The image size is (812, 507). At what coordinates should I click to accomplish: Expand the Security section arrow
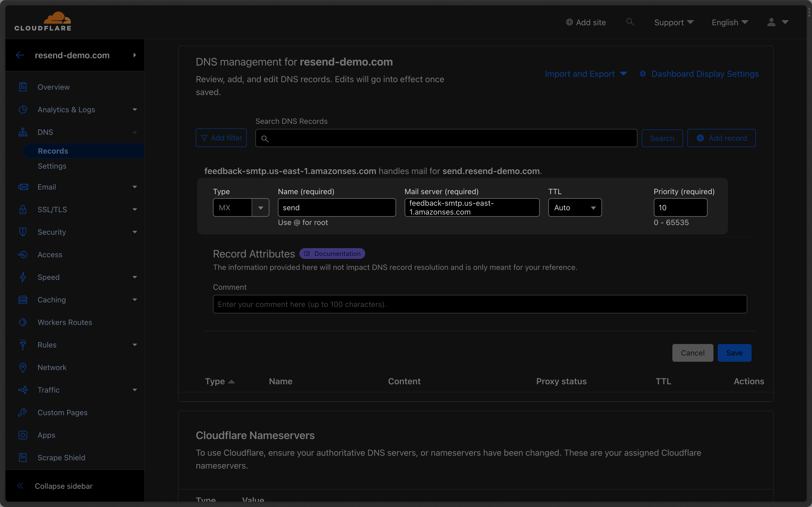point(135,232)
